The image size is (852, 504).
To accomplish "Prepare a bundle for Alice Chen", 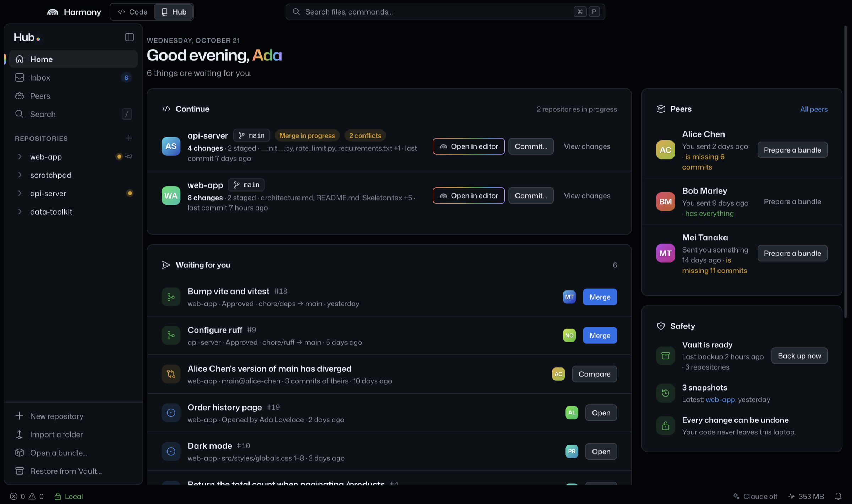I will tap(792, 150).
